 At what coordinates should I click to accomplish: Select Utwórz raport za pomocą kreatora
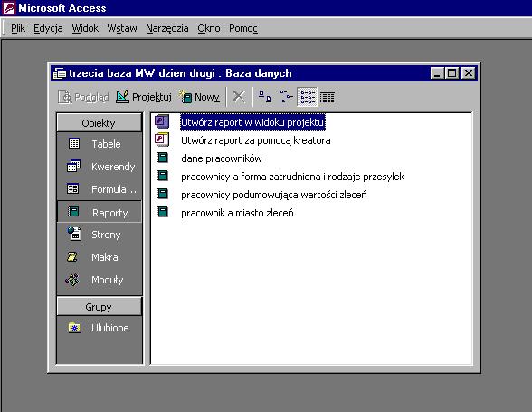click(255, 140)
